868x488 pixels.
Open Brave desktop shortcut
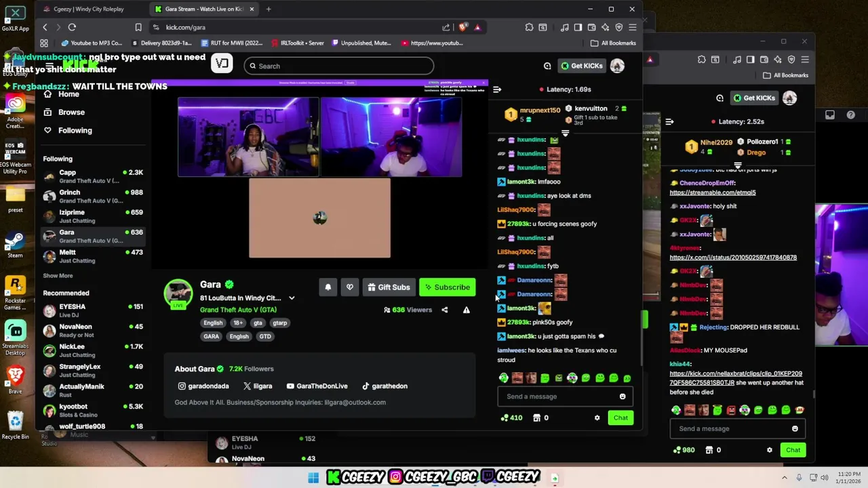click(x=15, y=380)
